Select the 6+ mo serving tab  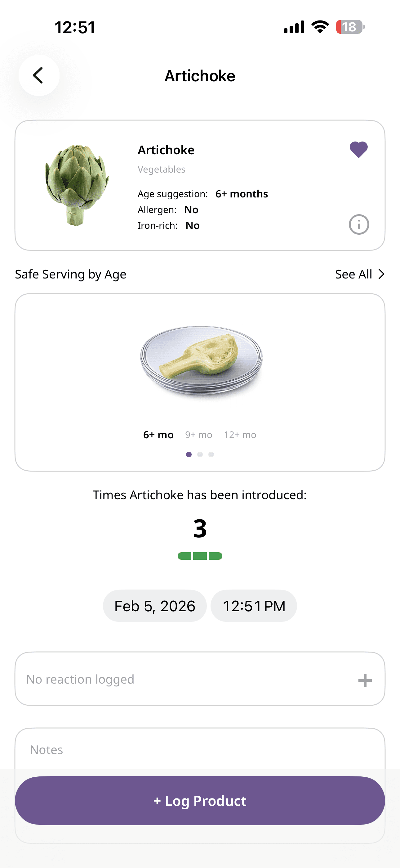(158, 435)
